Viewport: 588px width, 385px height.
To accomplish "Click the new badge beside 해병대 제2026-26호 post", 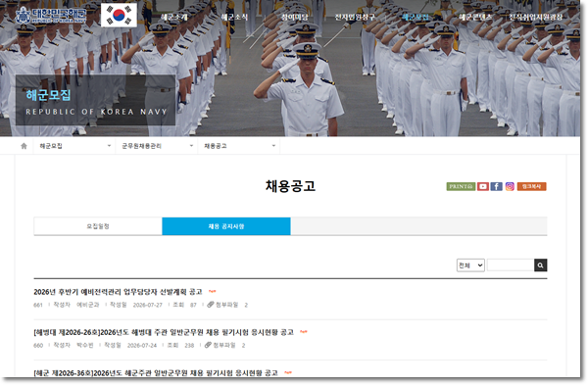I will [x=304, y=332].
